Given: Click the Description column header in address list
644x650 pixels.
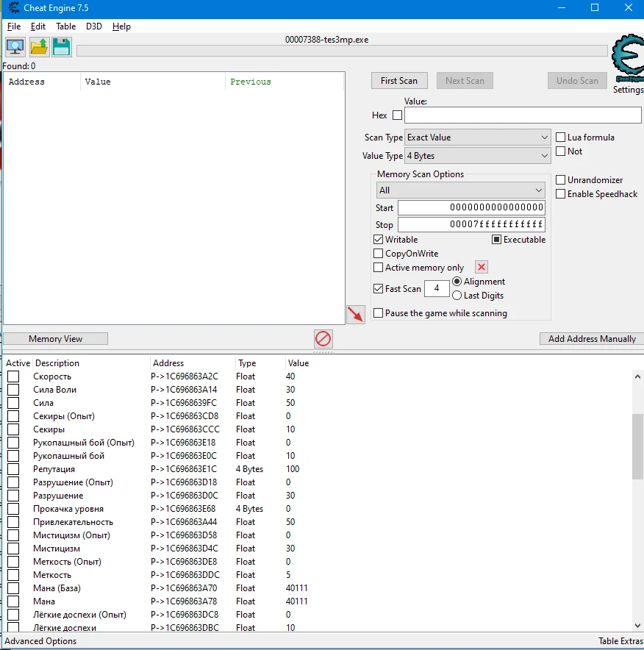Looking at the screenshot, I should point(57,363).
